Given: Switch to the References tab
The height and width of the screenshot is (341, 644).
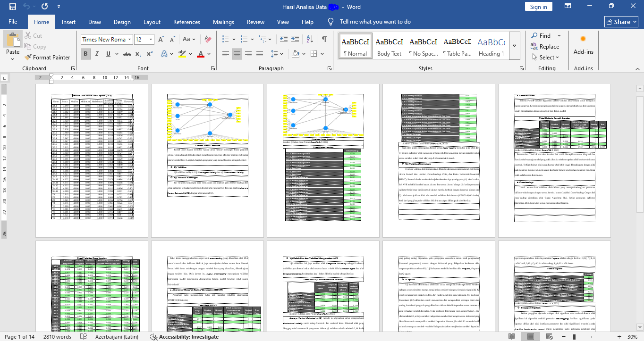Looking at the screenshot, I should [186, 22].
